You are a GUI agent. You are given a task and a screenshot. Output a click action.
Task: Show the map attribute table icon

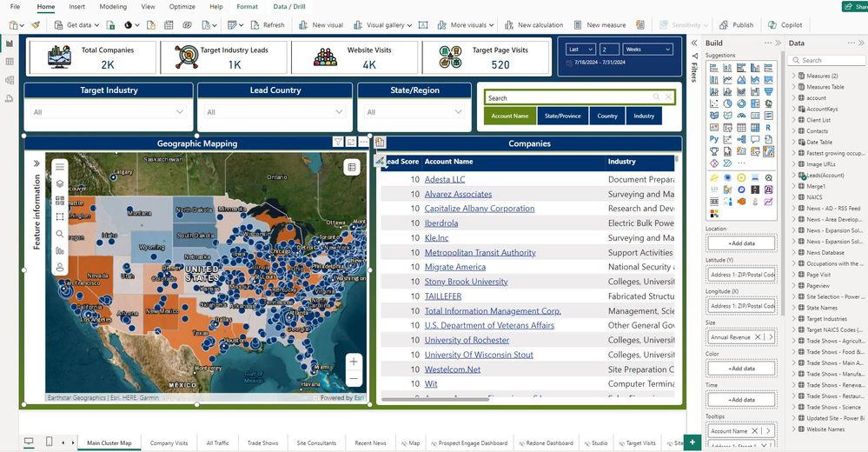tap(352, 167)
